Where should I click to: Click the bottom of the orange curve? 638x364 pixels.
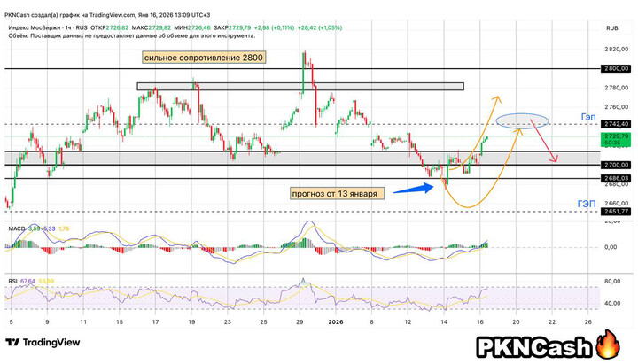click(468, 207)
